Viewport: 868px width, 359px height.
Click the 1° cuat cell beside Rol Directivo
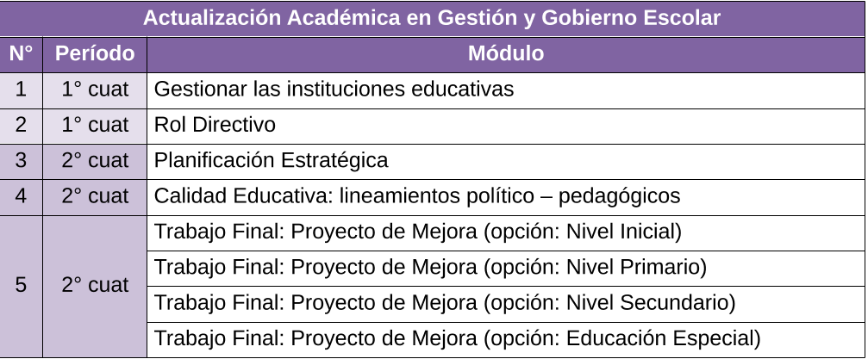pyautogui.click(x=95, y=126)
